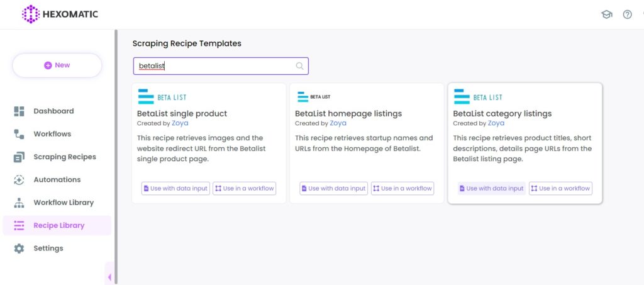This screenshot has width=644, height=285.
Task: Click the Dashboard sidebar icon
Action: point(19,111)
